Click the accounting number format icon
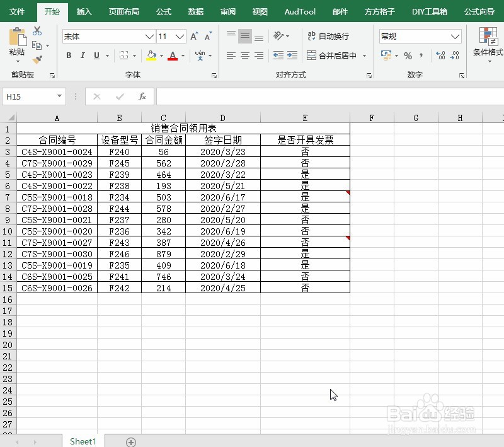504x447 pixels. [386, 55]
